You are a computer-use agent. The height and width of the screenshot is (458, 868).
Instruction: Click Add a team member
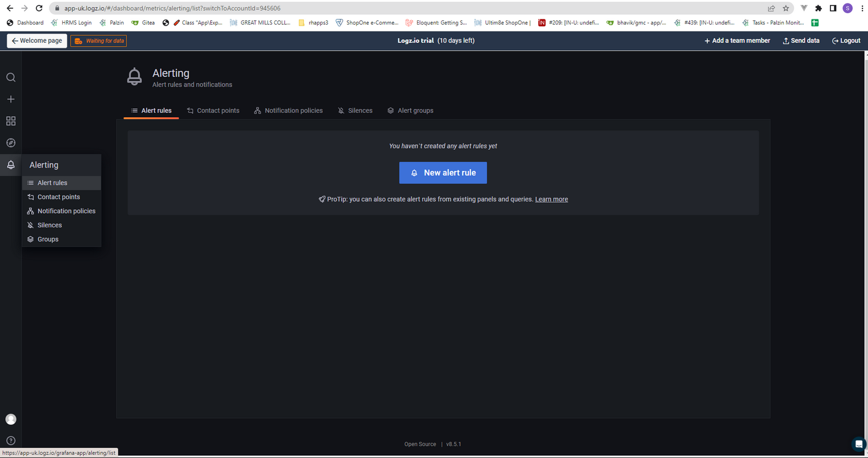pos(737,41)
